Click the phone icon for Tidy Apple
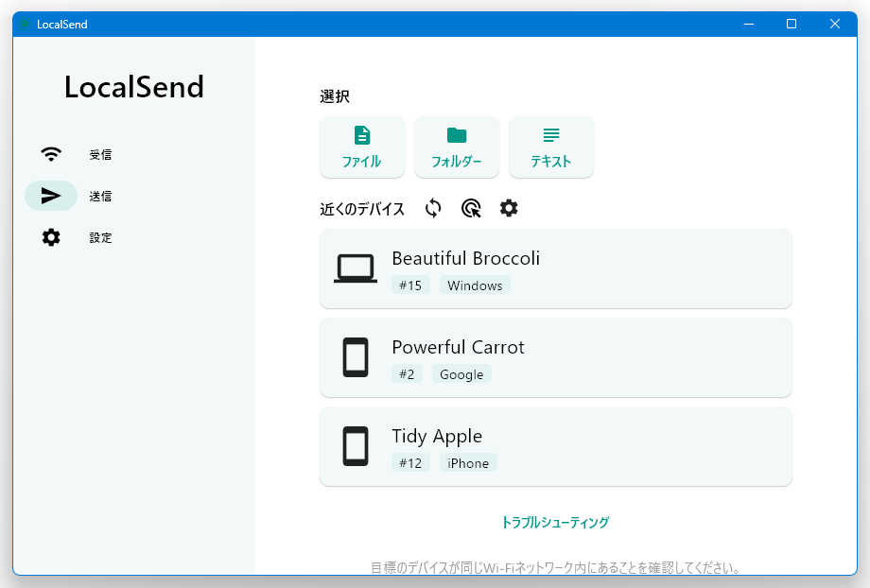This screenshot has height=588, width=870. 356,446
